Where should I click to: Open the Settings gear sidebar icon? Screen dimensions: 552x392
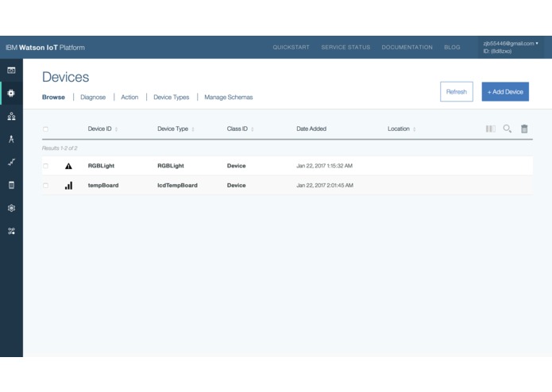11,208
